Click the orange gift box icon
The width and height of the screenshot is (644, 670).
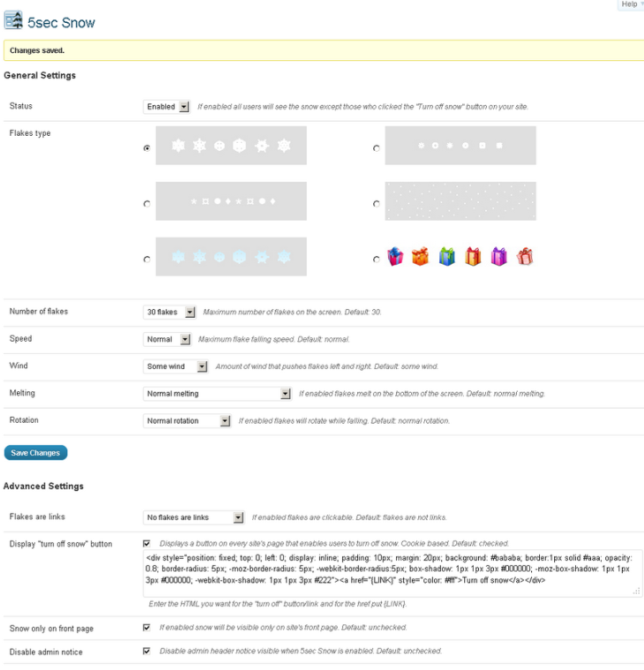(420, 256)
